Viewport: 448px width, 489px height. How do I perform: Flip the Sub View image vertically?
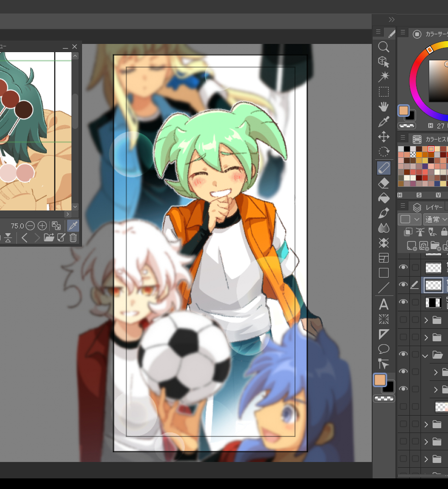8,238
